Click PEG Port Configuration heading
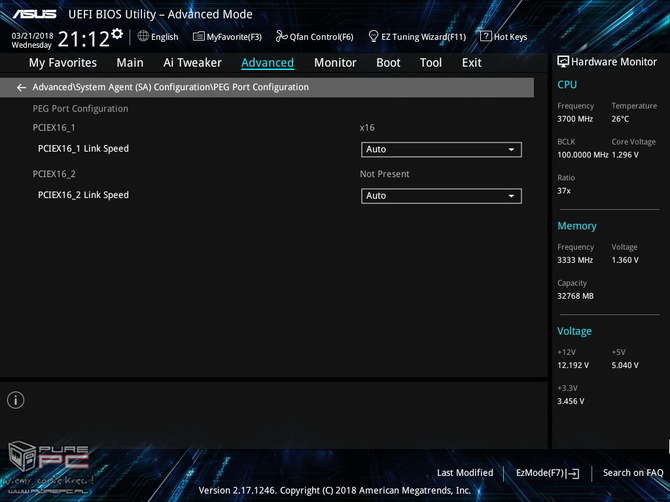 coord(80,109)
